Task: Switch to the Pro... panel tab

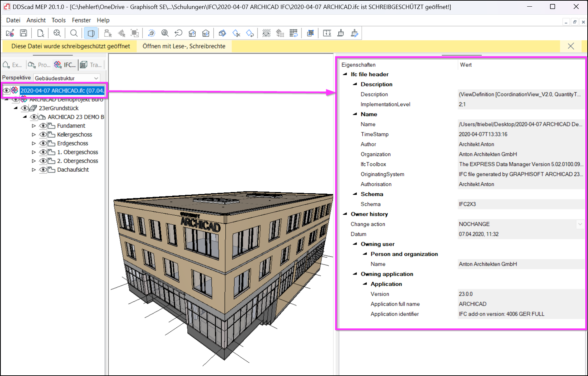Action: pos(39,65)
